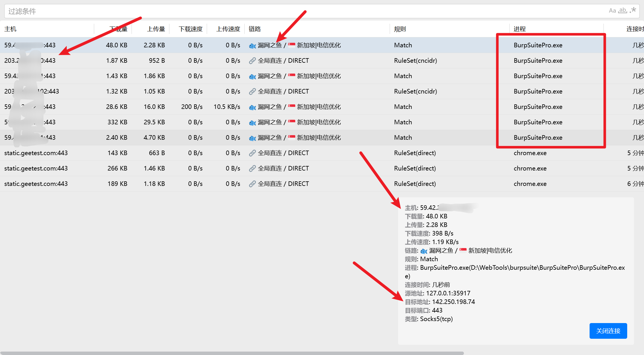Toggle the regex (.*) filter option
This screenshot has width=644, height=355.
(x=633, y=11)
